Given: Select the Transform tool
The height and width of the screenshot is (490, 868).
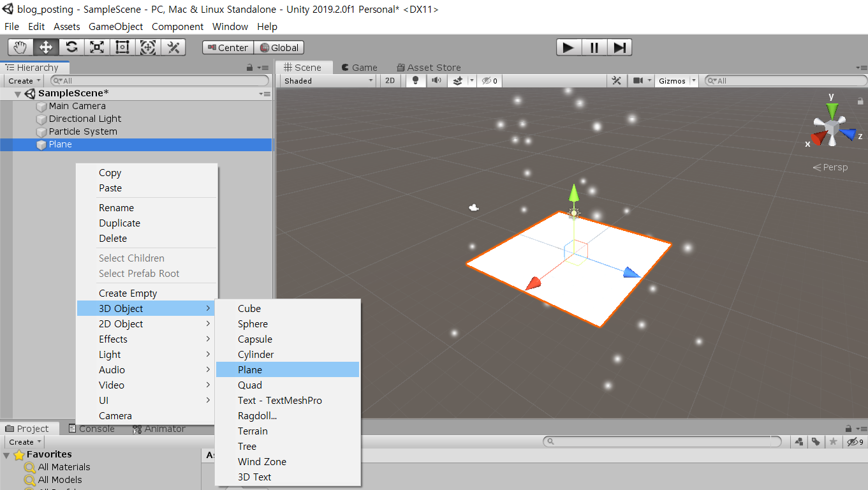Looking at the screenshot, I should pos(148,47).
